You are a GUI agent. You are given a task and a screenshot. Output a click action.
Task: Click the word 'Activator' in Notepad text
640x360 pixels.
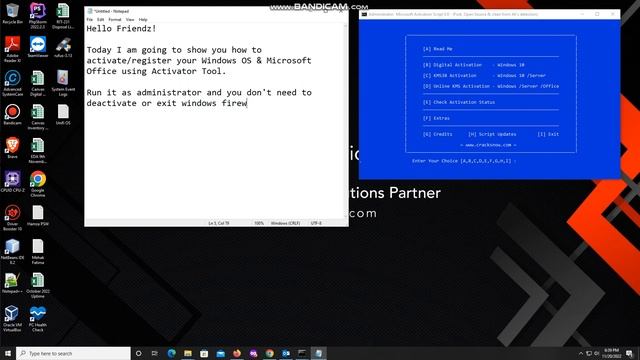pyautogui.click(x=174, y=71)
